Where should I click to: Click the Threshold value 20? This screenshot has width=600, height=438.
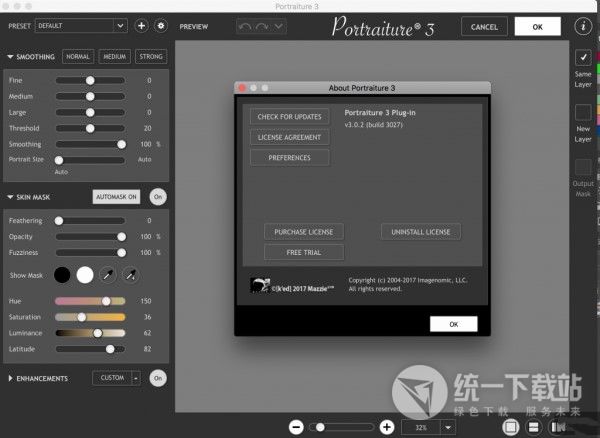point(148,129)
